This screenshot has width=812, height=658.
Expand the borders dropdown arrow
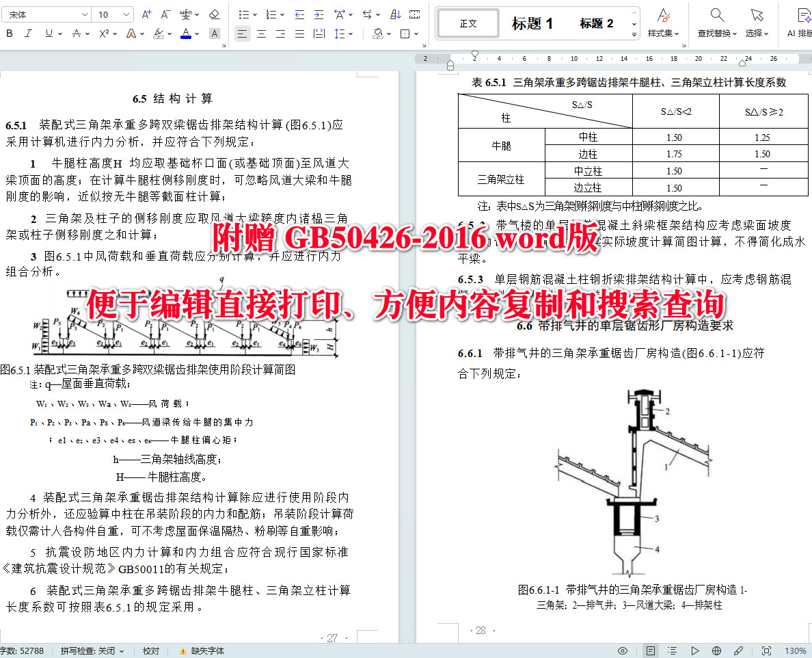[x=416, y=34]
